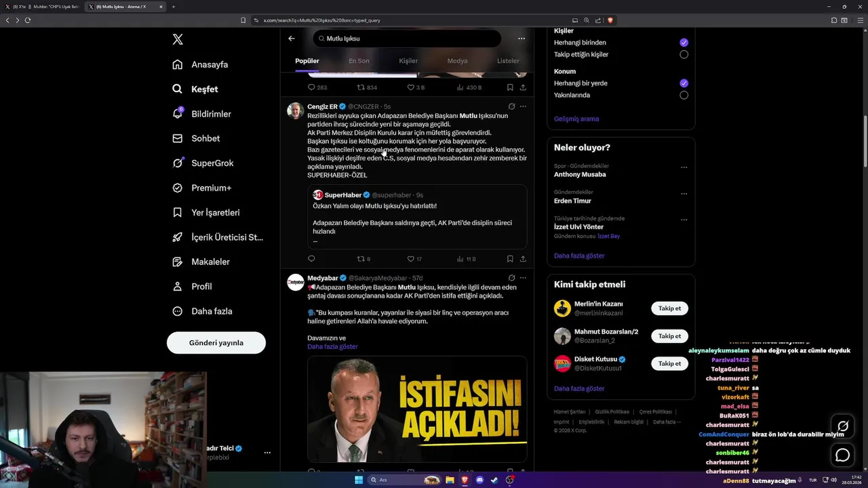Open options for Anthony Musaba trend
Viewport: 868px width, 488px height.
684,167
